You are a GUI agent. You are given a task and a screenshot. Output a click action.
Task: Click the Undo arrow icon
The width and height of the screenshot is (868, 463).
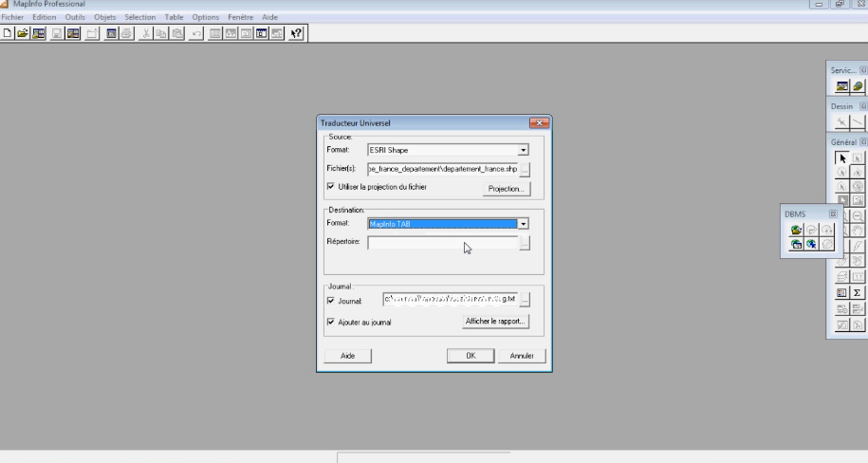[196, 34]
